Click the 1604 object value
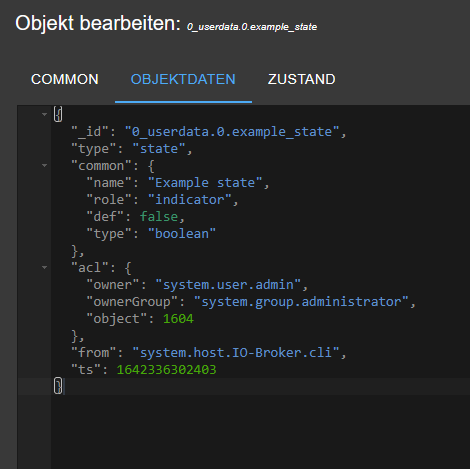This screenshot has width=470, height=469. 178,319
